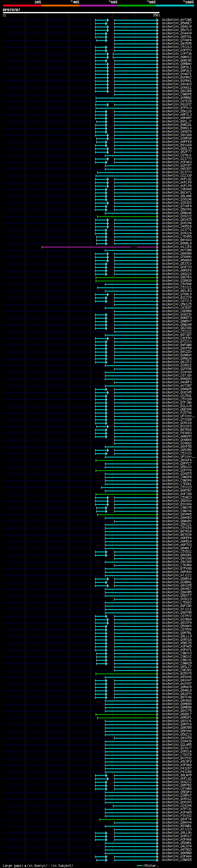Select hit label UniRef100_B7FHJ3
Image resolution: width=197 pixels, height=868 pixels.
click(176, 108)
